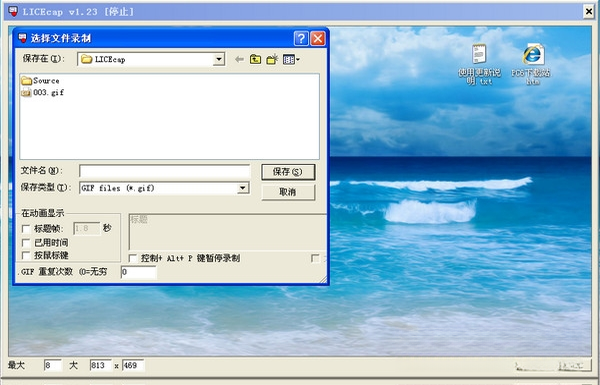Image resolution: width=600 pixels, height=385 pixels.
Task: Click the 最大 FPS field showing 8
Action: pyautogui.click(x=53, y=365)
